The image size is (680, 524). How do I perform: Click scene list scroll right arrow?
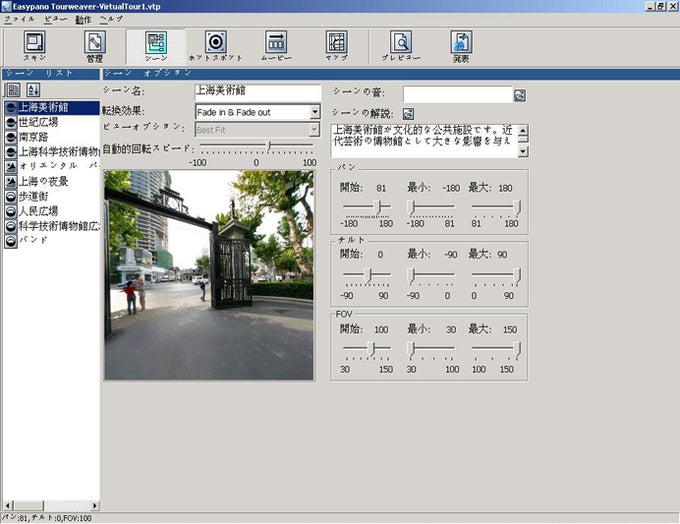click(x=95, y=505)
